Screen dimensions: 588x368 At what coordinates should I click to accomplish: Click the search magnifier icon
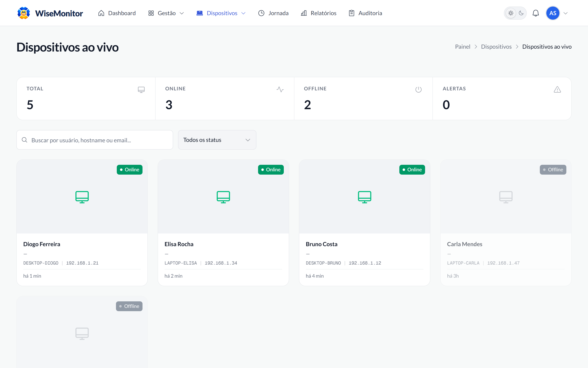24,140
